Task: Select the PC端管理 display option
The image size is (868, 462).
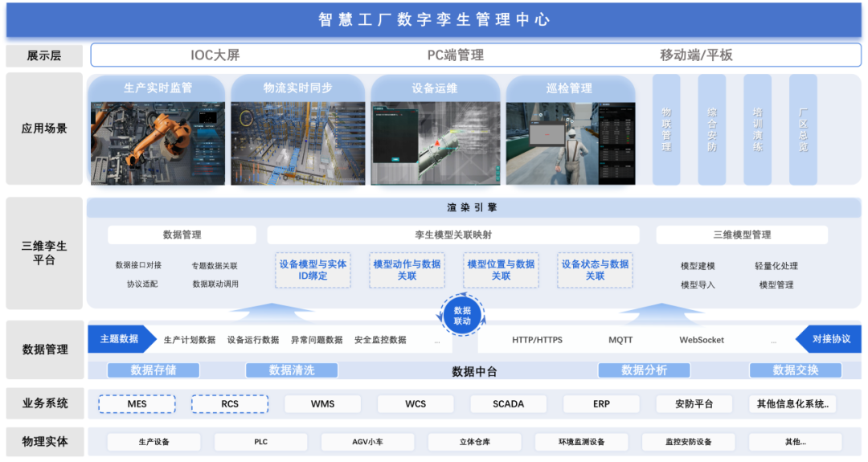Action: tap(455, 55)
